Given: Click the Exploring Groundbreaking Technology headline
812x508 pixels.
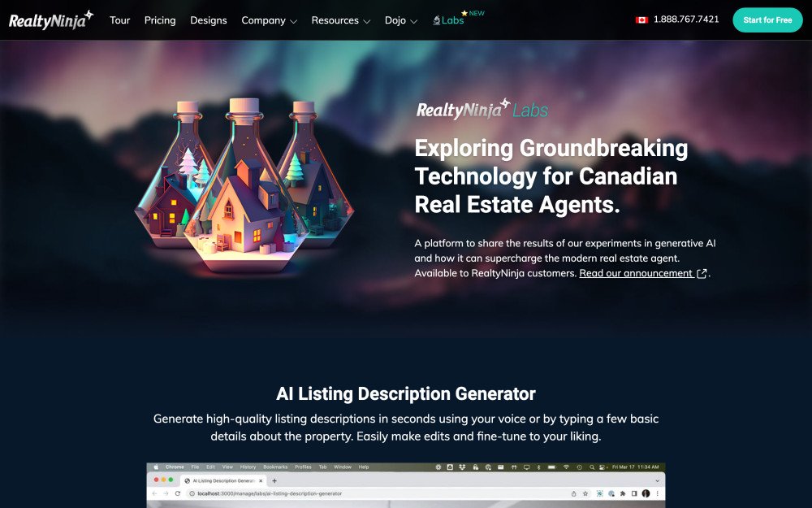Looking at the screenshot, I should [x=551, y=176].
